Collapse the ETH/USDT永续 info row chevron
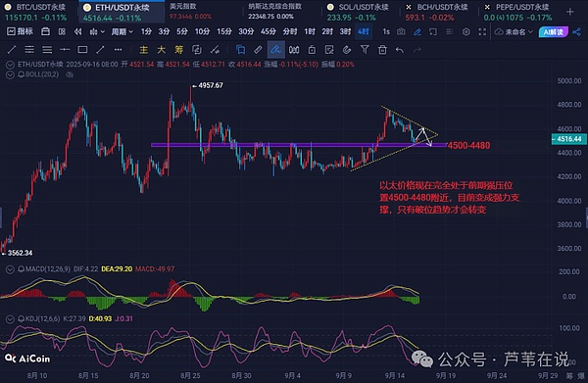 [x=10, y=65]
